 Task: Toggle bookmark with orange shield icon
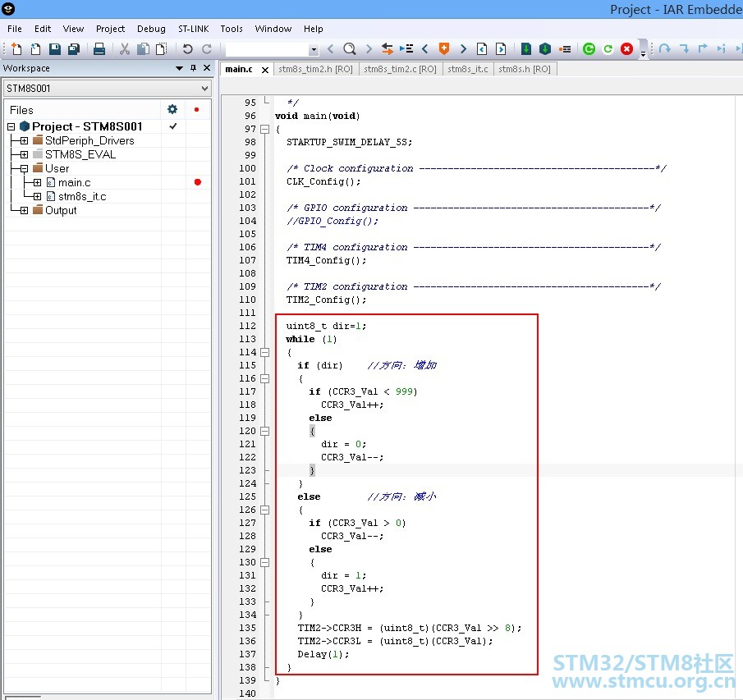click(x=444, y=48)
